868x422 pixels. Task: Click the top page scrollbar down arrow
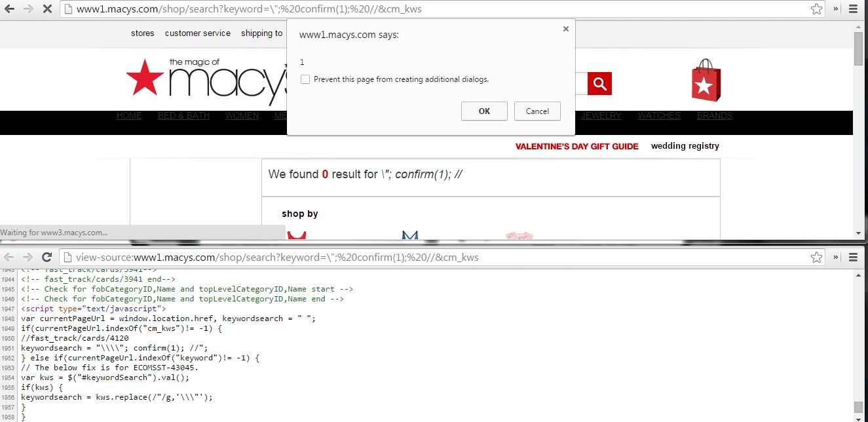click(858, 233)
